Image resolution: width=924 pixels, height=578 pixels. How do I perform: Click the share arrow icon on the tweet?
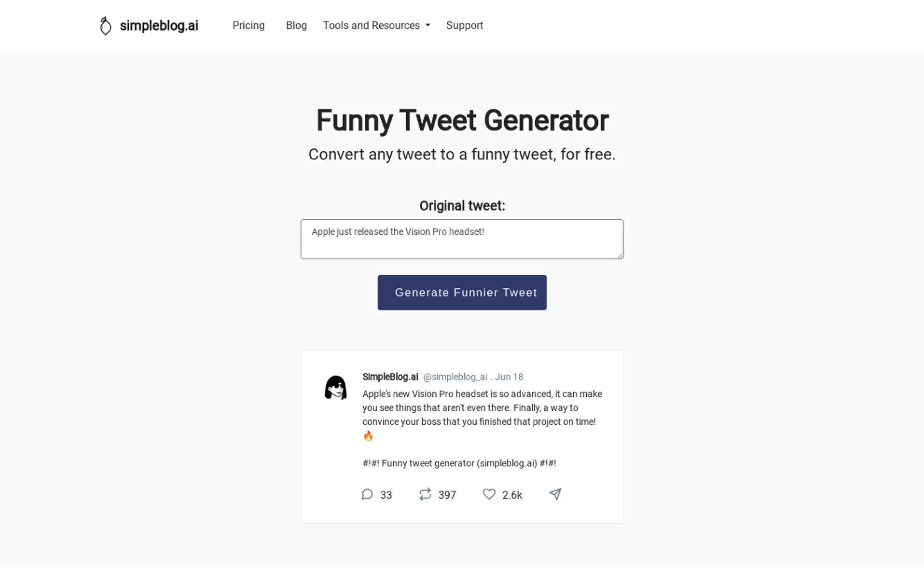tap(555, 494)
